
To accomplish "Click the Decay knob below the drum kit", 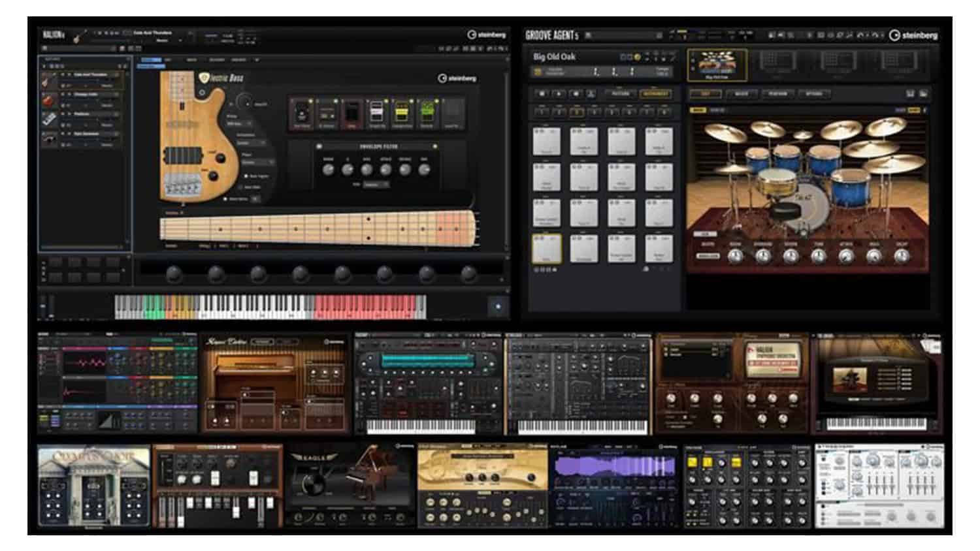I will (x=902, y=257).
